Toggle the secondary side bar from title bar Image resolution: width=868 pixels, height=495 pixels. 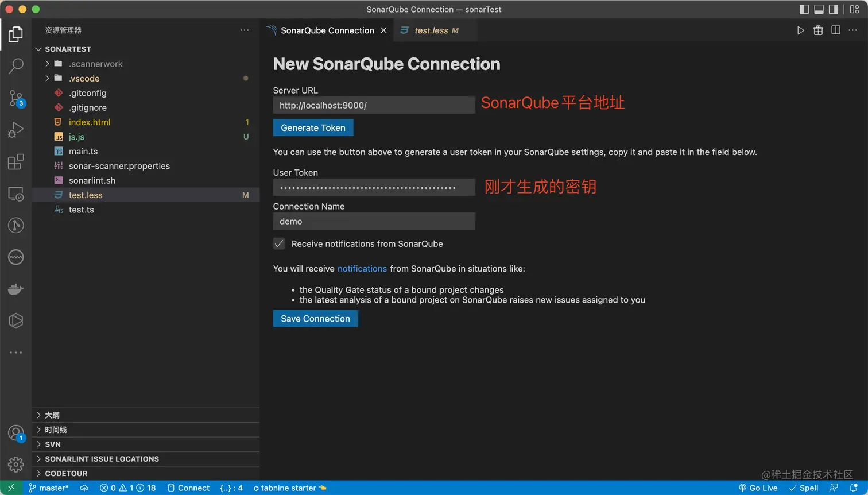pyautogui.click(x=834, y=9)
